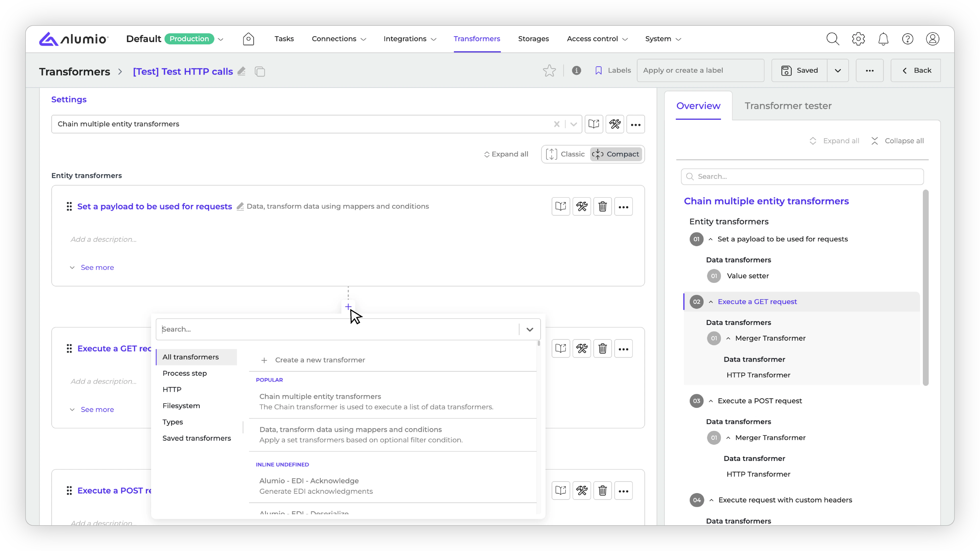This screenshot has height=551, width=980.
Task: Open tools for Execute a GET request
Action: [582, 348]
